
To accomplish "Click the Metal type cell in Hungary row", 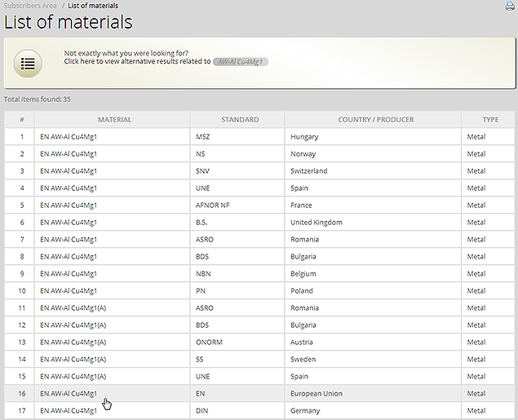I will point(488,137).
